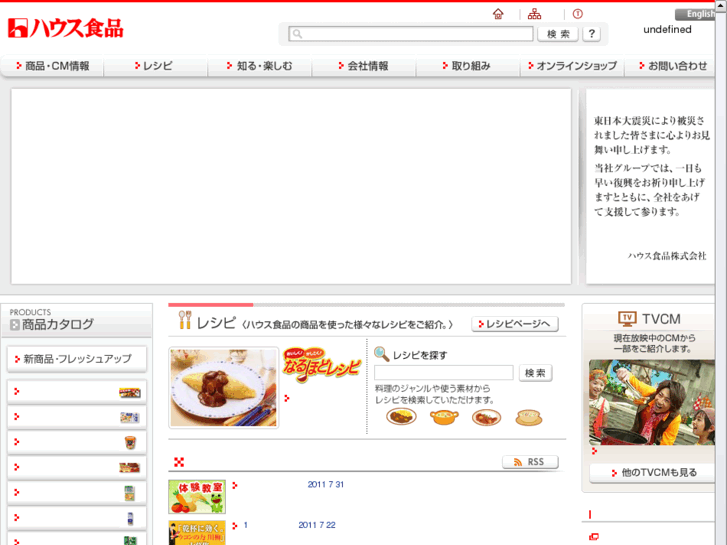
Task: Click the red circular info icon
Action: 577,14
